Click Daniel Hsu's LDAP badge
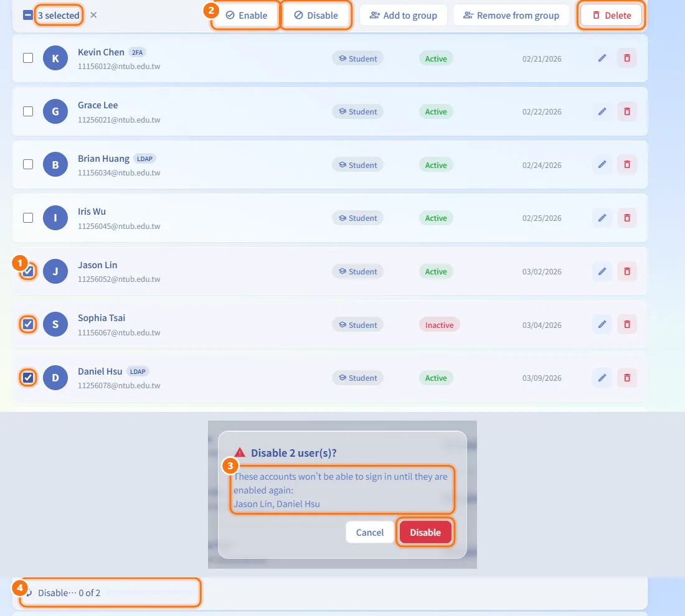Image resolution: width=685 pixels, height=616 pixels. click(138, 371)
